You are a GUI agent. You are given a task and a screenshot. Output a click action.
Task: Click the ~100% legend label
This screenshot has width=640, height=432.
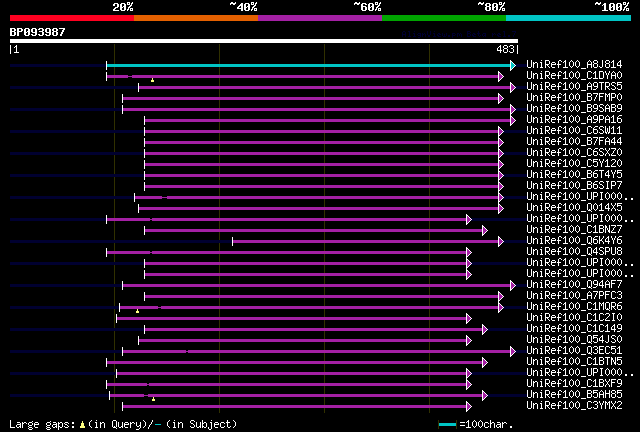[612, 7]
